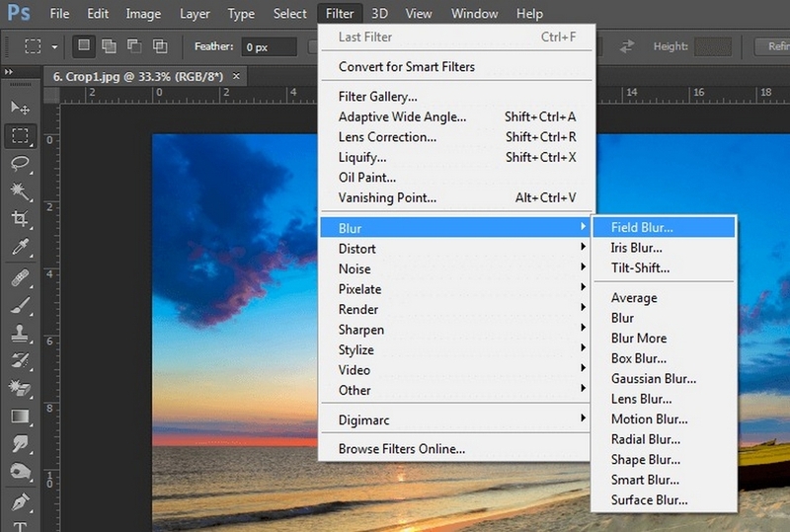Choose Iris Blur filter
Screen dimensions: 790x532
pos(664,248)
